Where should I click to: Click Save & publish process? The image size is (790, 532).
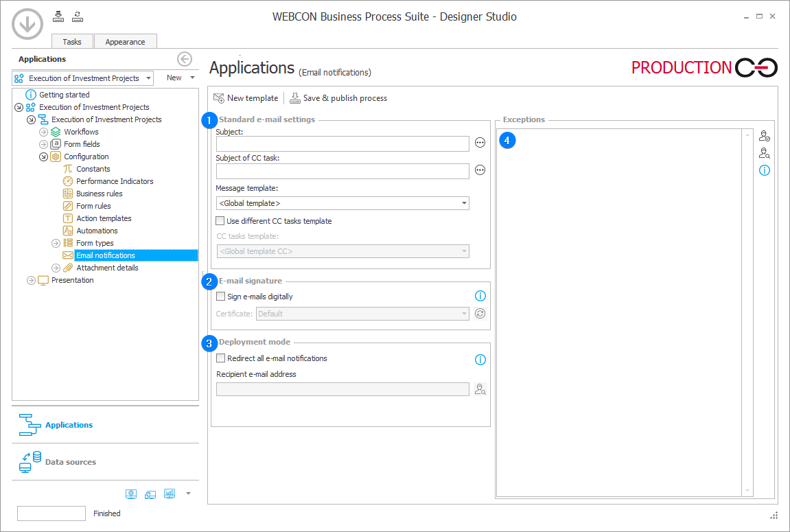pos(338,98)
